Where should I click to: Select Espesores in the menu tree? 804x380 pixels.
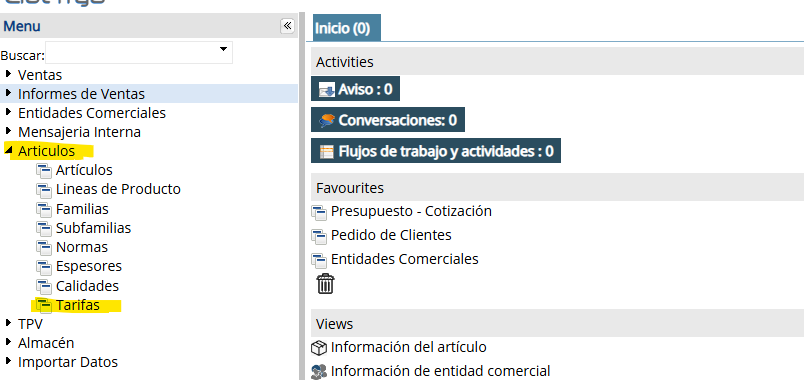89,267
